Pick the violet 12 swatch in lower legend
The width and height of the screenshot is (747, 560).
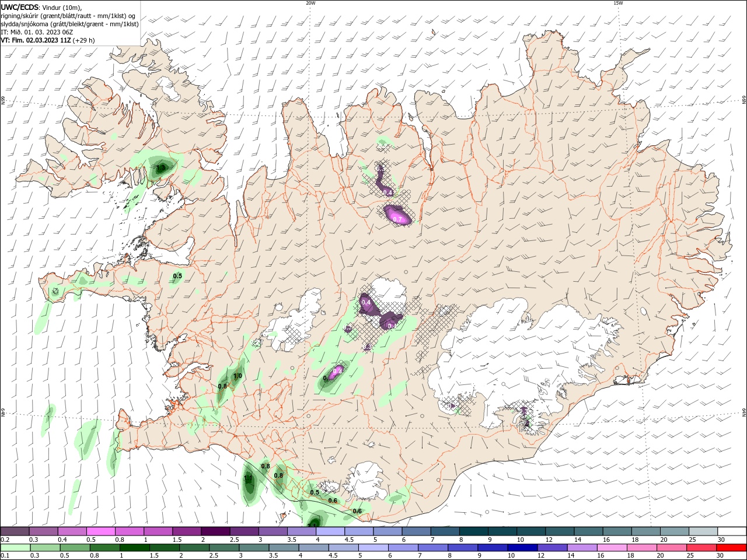[x=552, y=548]
